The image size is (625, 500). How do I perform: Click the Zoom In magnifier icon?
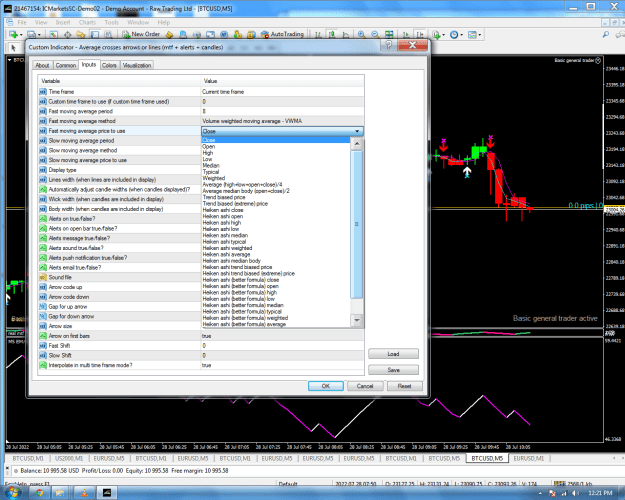pos(362,35)
